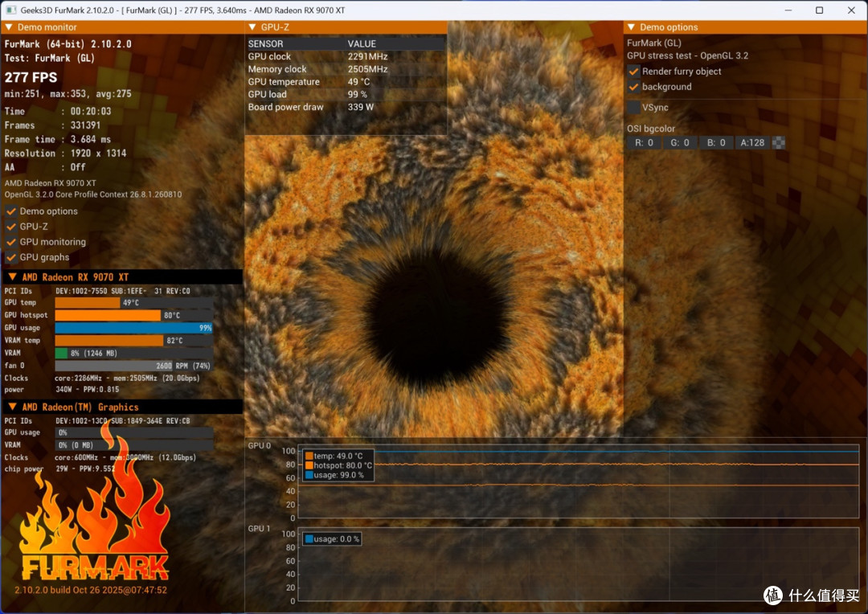Open the OSI bgcolor color swatch

pyautogui.click(x=778, y=143)
